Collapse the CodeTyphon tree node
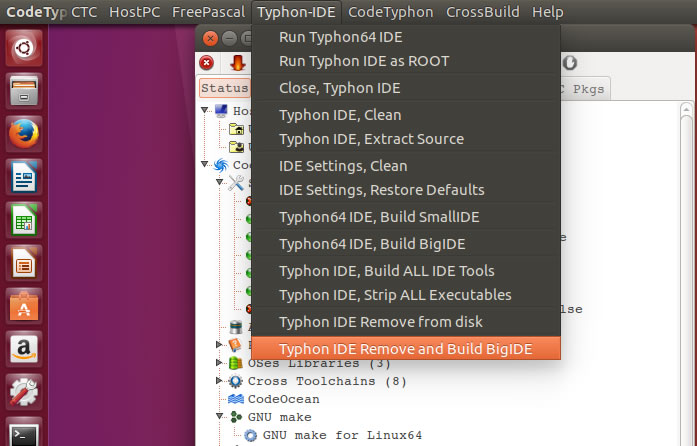 coord(204,164)
